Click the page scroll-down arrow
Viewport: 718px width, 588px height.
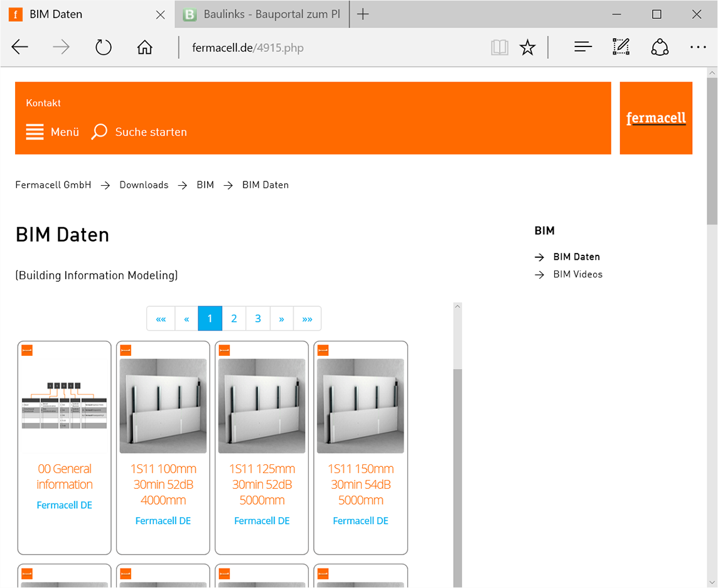point(712,583)
